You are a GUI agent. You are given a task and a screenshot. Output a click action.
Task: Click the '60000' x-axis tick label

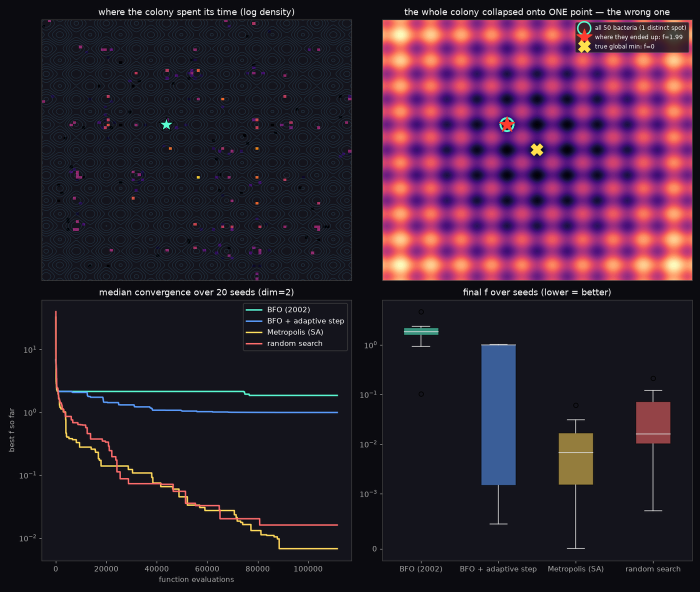207,569
